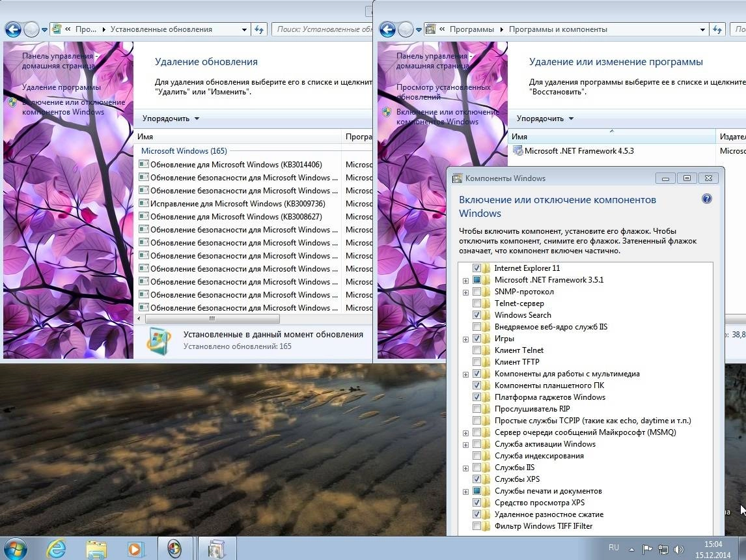746x560 pixels.
Task: Click home page link in Programs and Features sidebar
Action: point(434,61)
